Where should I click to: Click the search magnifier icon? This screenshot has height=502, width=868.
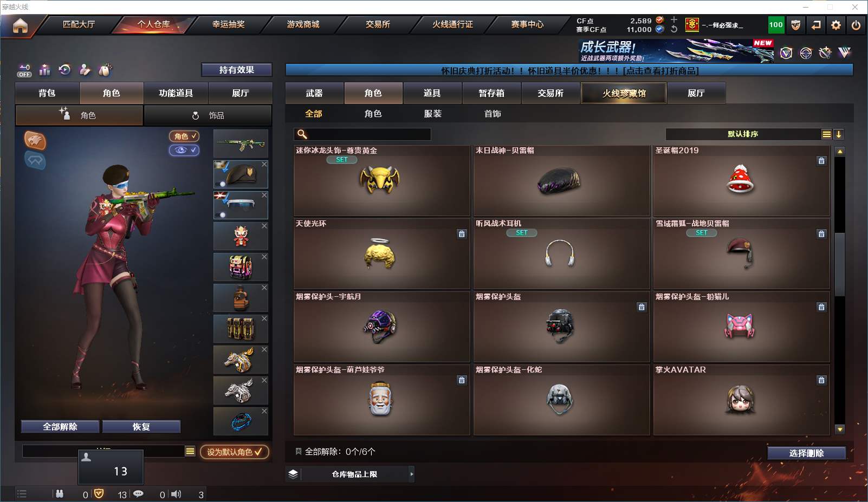(x=302, y=134)
